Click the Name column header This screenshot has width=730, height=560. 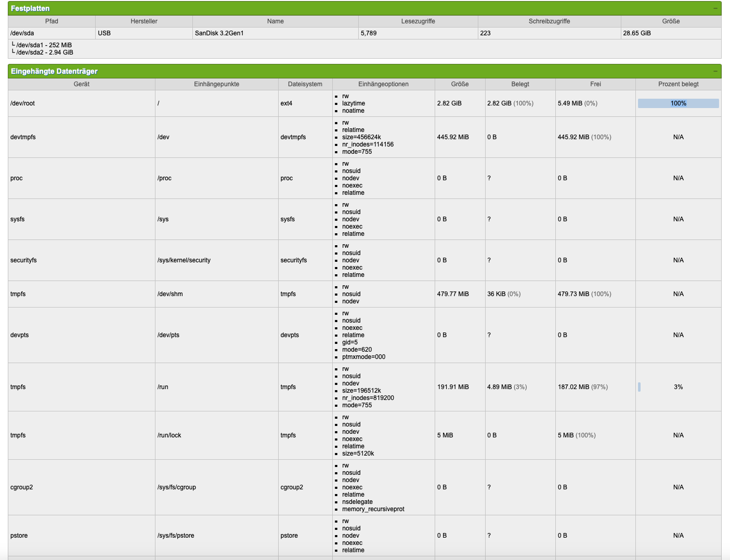(x=276, y=21)
